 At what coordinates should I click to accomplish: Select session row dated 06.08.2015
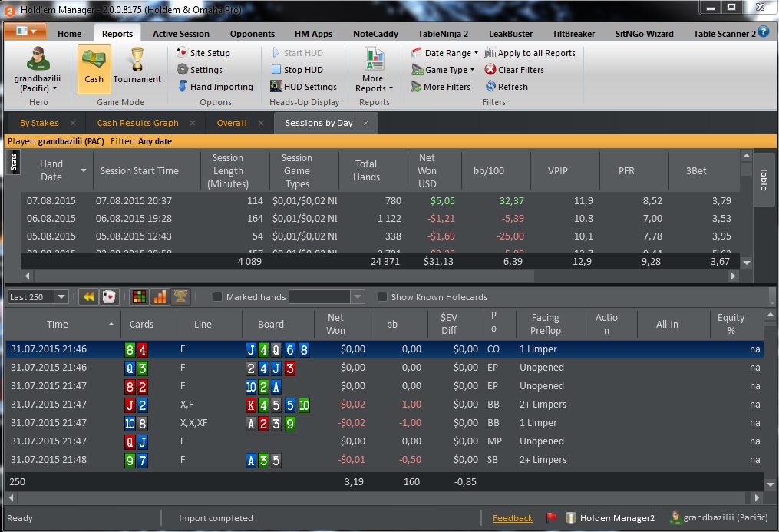[380, 219]
